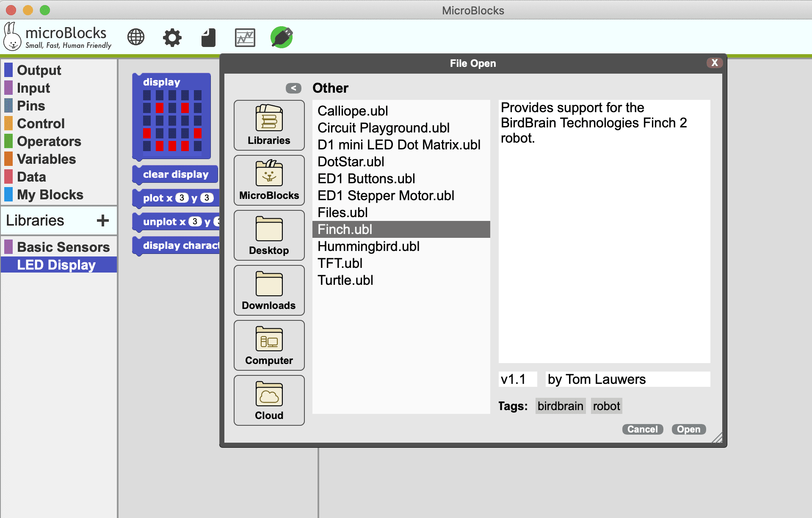812x518 pixels.
Task: Open the gear settings menu
Action: click(172, 38)
